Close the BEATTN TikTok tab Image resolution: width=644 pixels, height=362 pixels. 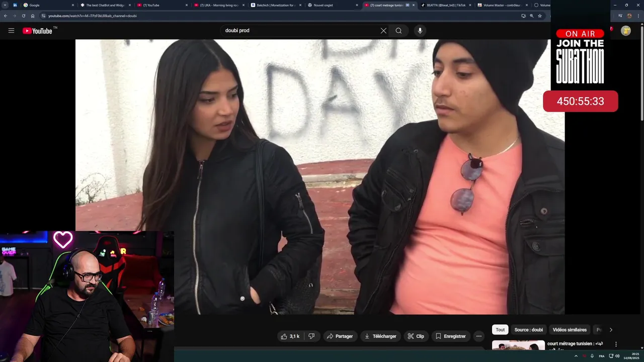470,5
